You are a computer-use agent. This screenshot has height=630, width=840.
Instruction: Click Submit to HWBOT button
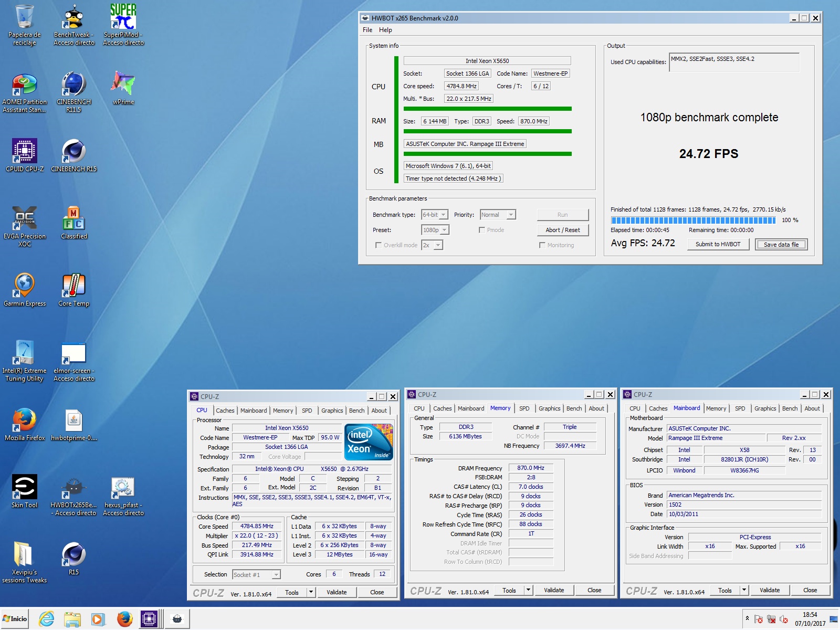point(718,244)
